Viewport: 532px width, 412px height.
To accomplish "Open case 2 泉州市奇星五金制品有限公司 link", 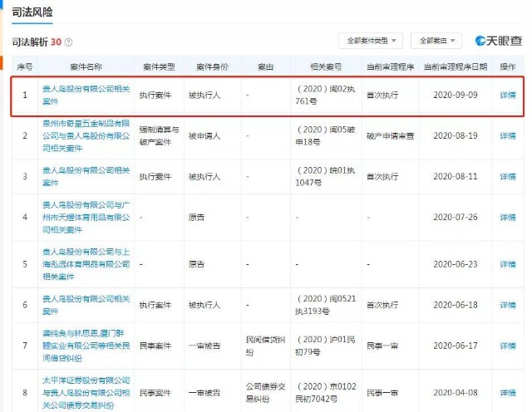I will click(86, 135).
